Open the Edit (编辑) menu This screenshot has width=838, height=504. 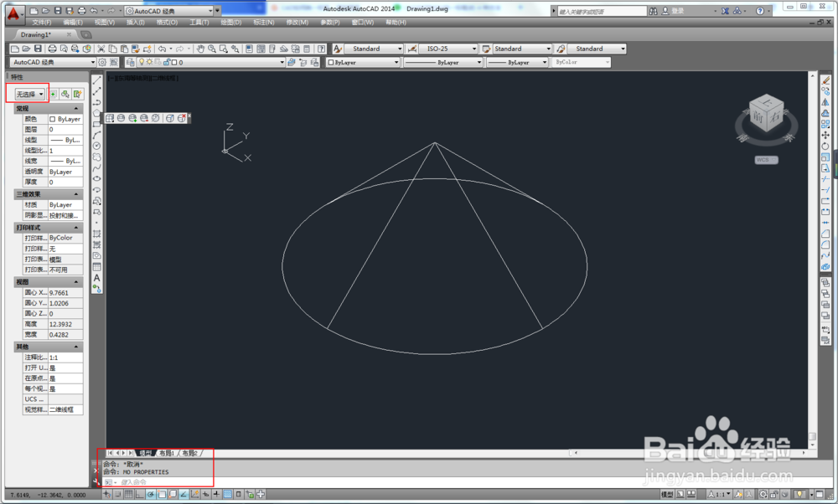coord(73,23)
